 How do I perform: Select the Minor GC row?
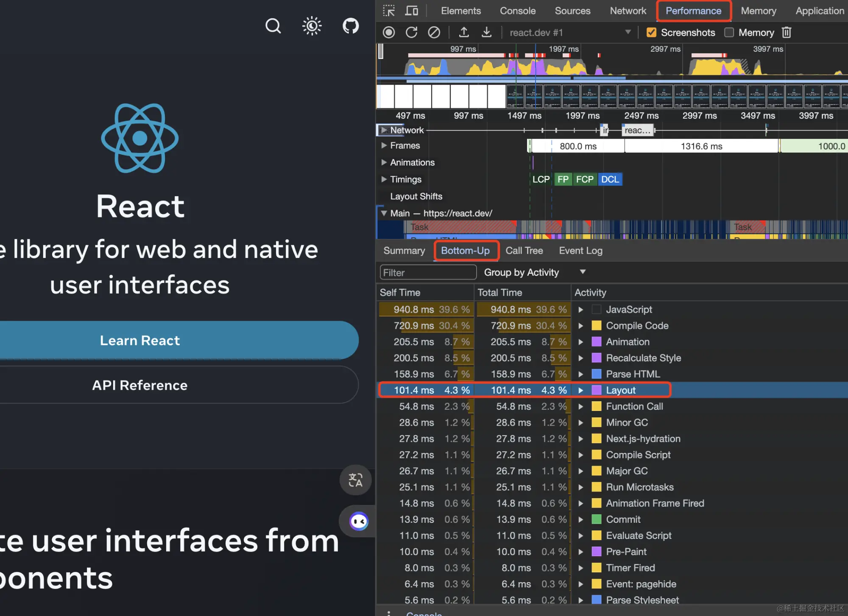612,422
